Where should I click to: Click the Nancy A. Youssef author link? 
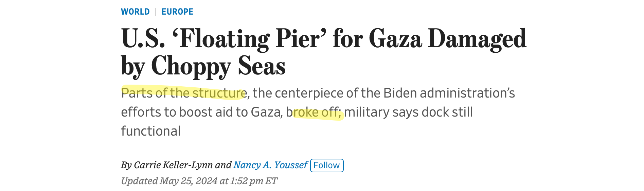tap(270, 165)
